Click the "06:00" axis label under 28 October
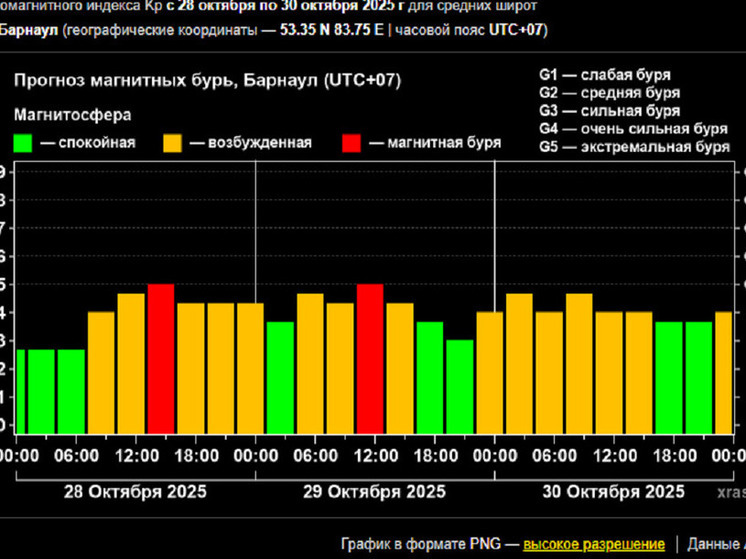This screenshot has height=559, width=746. pyautogui.click(x=77, y=455)
